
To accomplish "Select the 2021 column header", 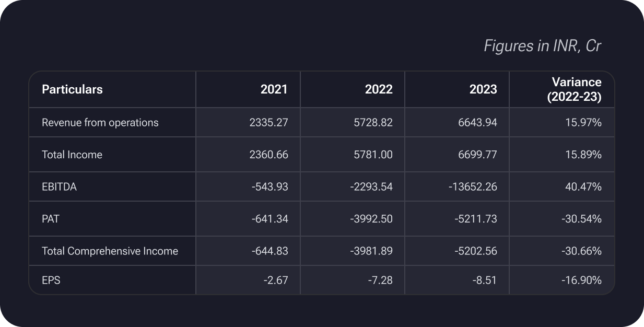I will click(x=274, y=89).
